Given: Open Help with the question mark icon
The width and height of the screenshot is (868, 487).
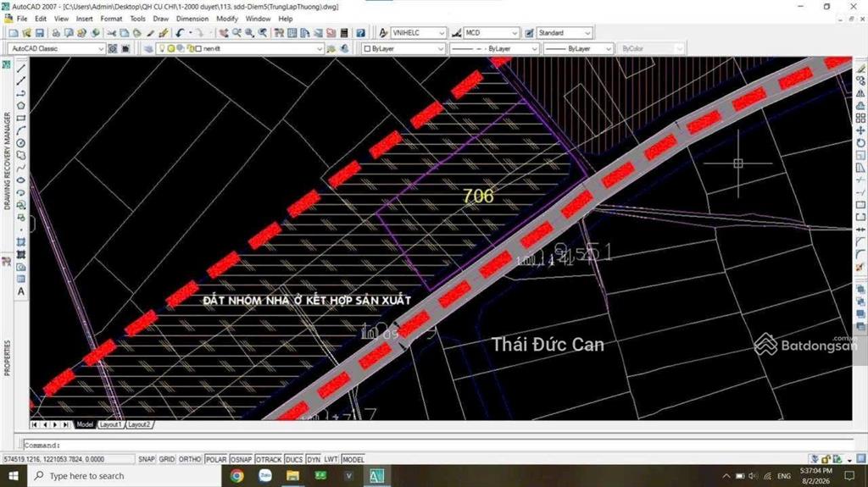Looking at the screenshot, I should 360,33.
